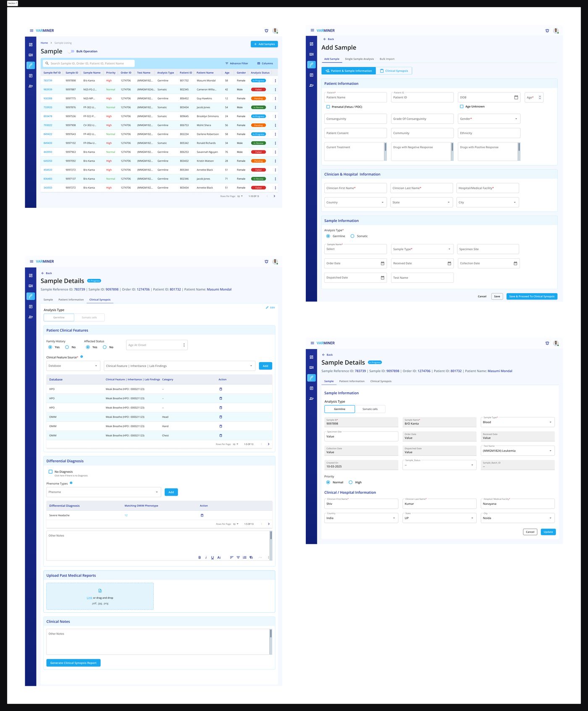588x711 pixels.
Task: Check the Prenatal (Fetus / POC) checkbox
Action: coord(328,107)
